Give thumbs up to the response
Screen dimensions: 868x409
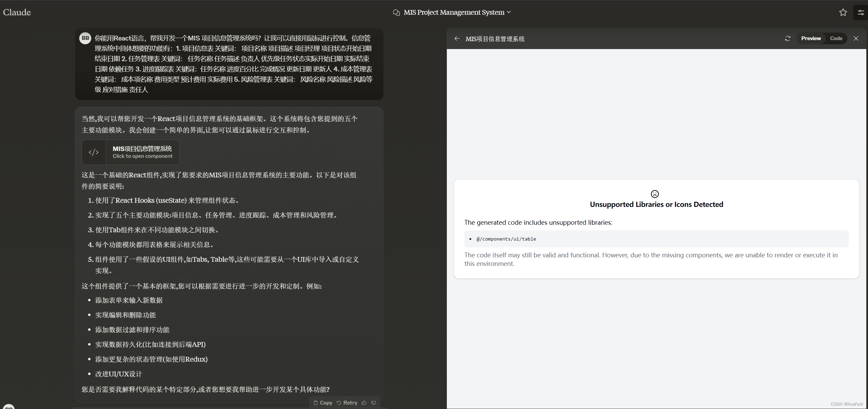tap(364, 403)
